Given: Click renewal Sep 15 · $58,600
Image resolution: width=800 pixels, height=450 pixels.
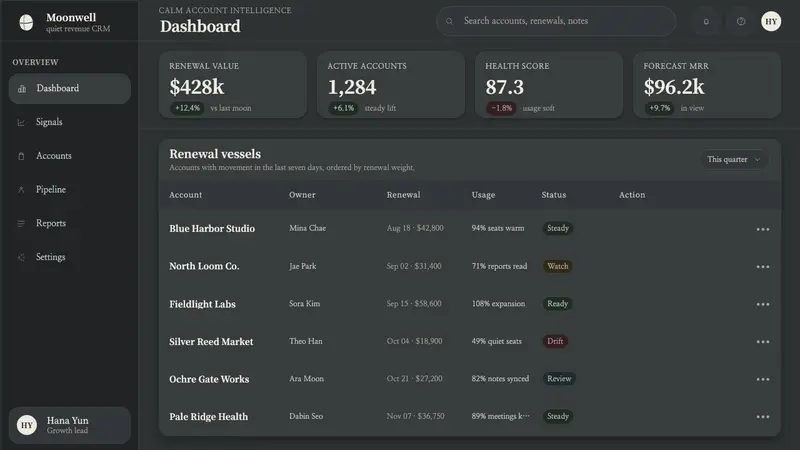Looking at the screenshot, I should 414,304.
